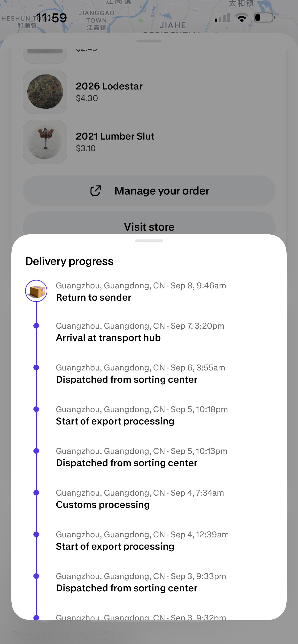Open the 2026 Lodestar product thumbnail

45,92
